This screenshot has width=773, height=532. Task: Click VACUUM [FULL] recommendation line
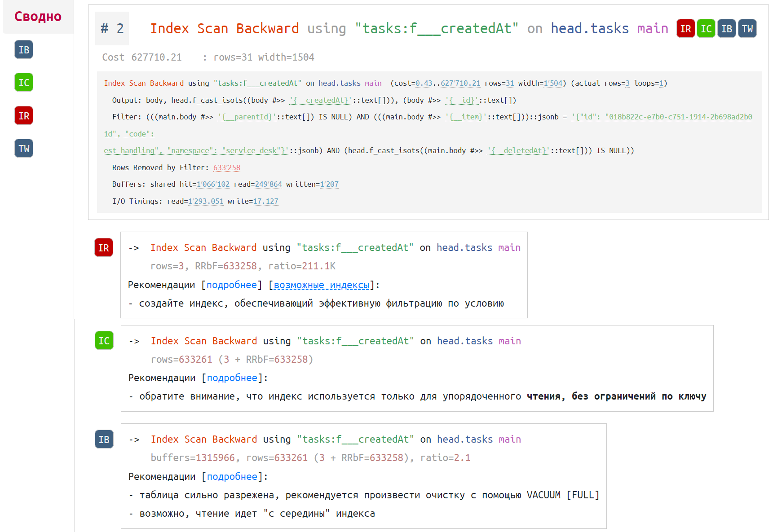[x=364, y=495]
